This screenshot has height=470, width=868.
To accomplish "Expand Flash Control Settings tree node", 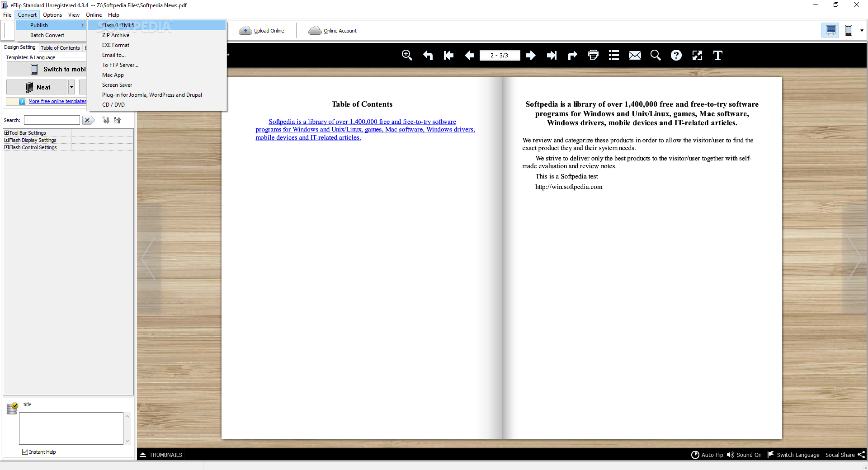I will point(7,147).
